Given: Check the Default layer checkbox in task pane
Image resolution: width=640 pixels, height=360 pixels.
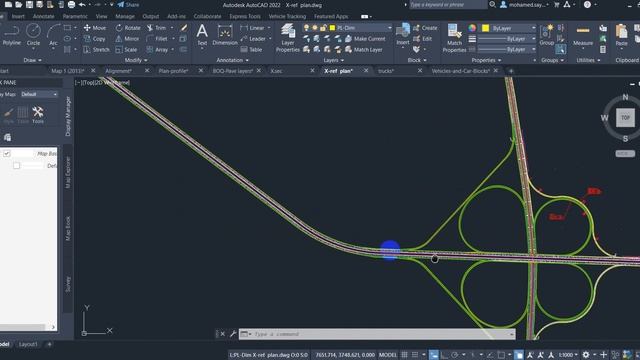Looking at the screenshot, I should [16, 165].
